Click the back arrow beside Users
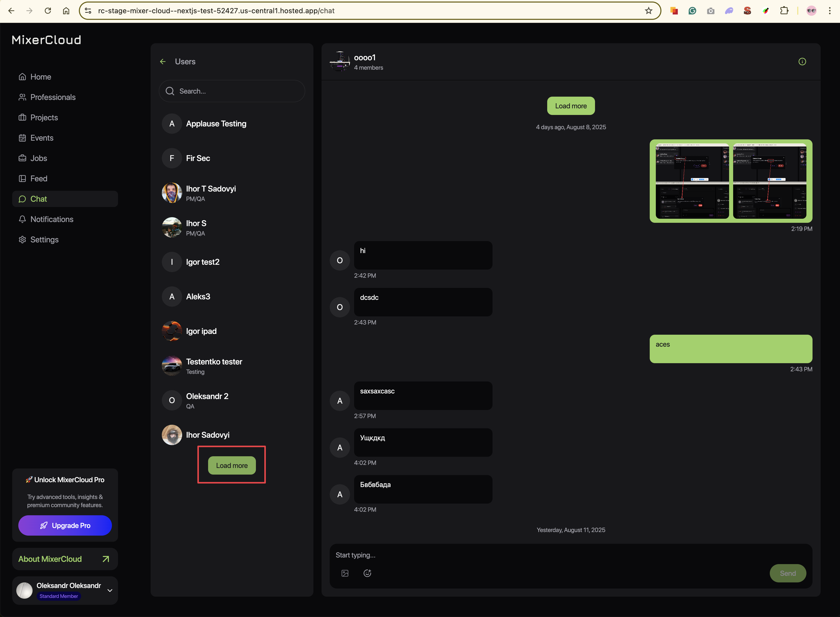The height and width of the screenshot is (617, 840). tap(163, 62)
